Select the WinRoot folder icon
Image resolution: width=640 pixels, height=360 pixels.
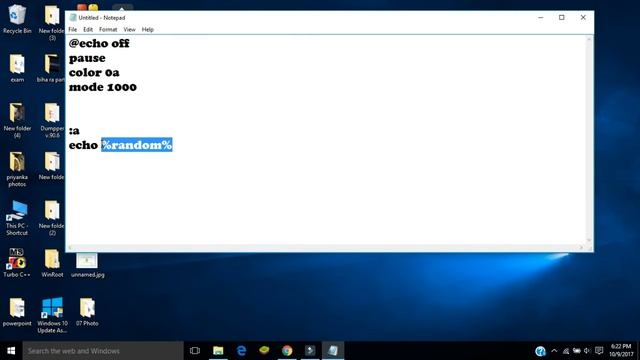(52, 263)
